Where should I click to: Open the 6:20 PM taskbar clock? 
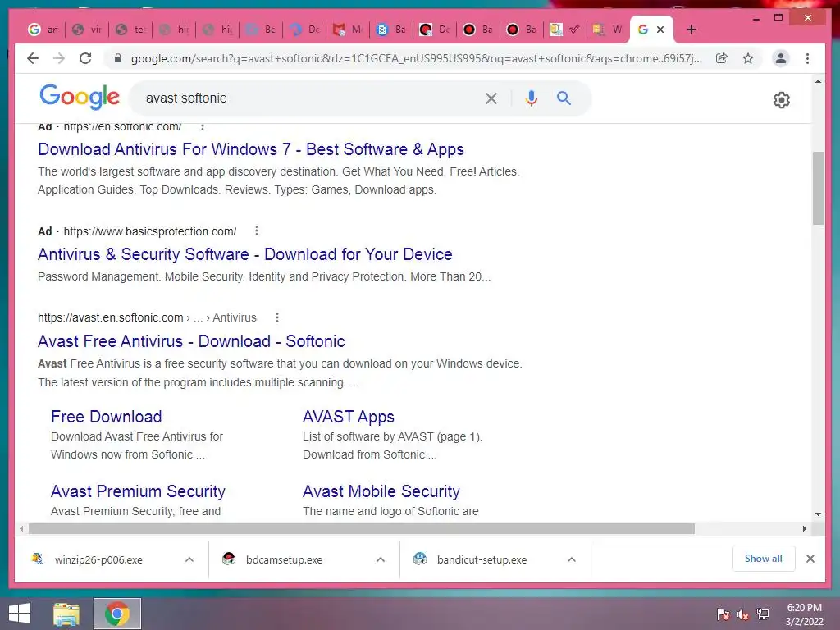tap(804, 614)
